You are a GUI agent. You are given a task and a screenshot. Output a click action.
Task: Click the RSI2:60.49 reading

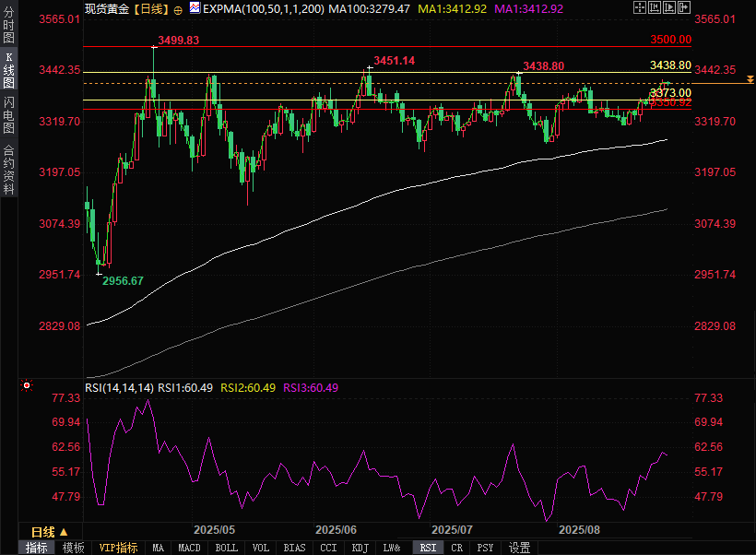click(x=248, y=388)
